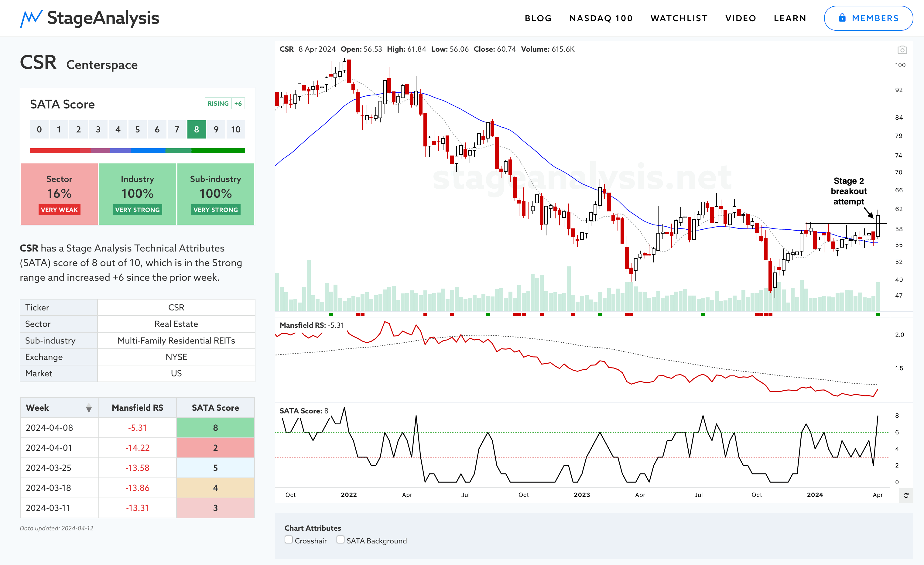Click the Close: 60.74 value in chart header
This screenshot has height=565, width=924.
pos(495,49)
